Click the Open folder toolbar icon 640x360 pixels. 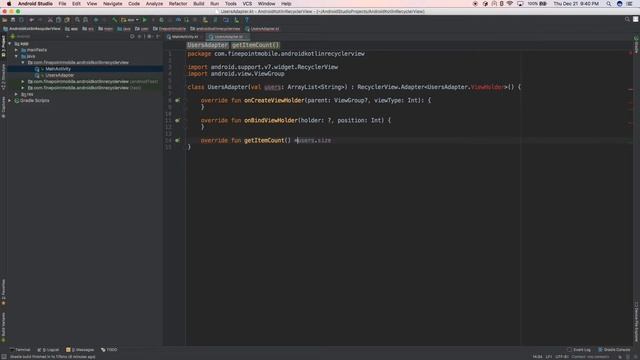[x=4, y=20]
